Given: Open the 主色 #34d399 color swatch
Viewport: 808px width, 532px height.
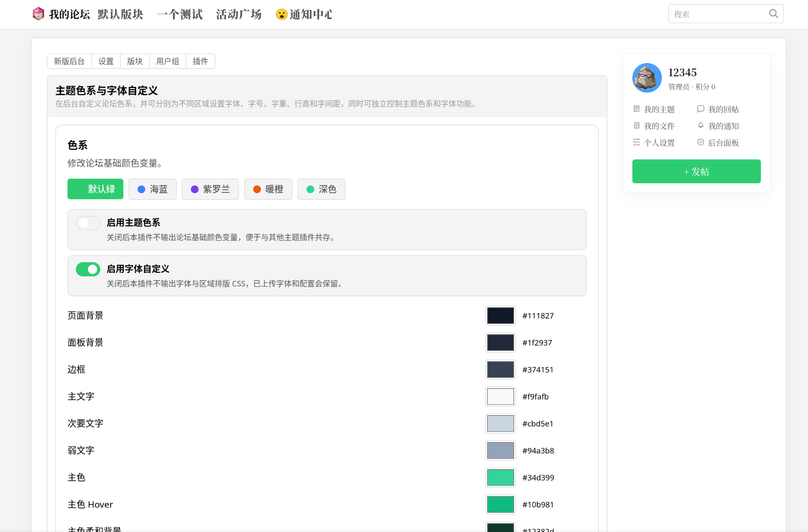Looking at the screenshot, I should tap(500, 478).
